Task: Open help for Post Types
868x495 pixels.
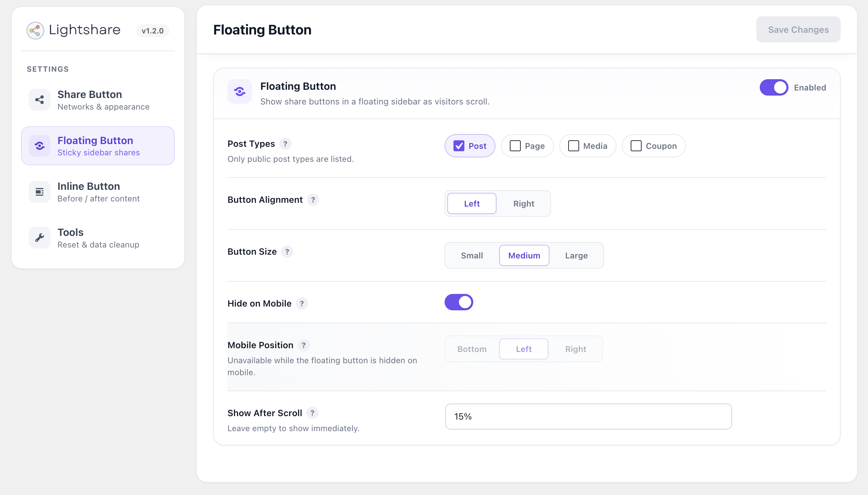Action: point(285,144)
